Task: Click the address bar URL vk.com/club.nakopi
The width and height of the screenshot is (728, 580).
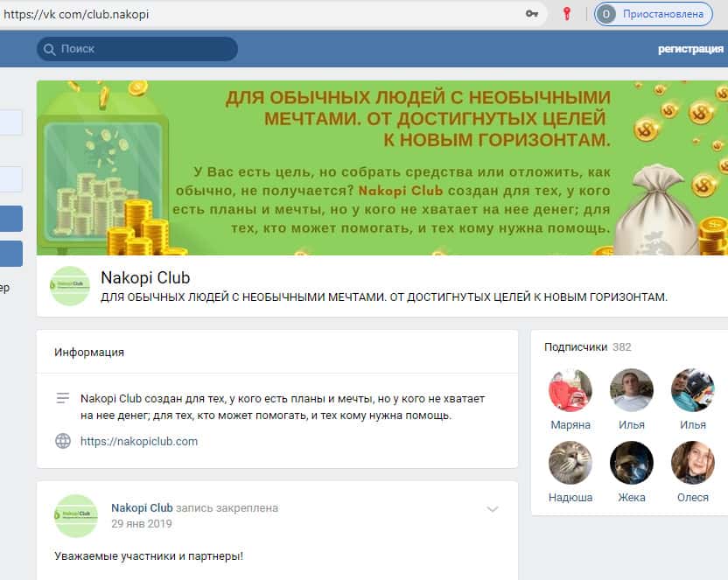Action: tap(76, 14)
